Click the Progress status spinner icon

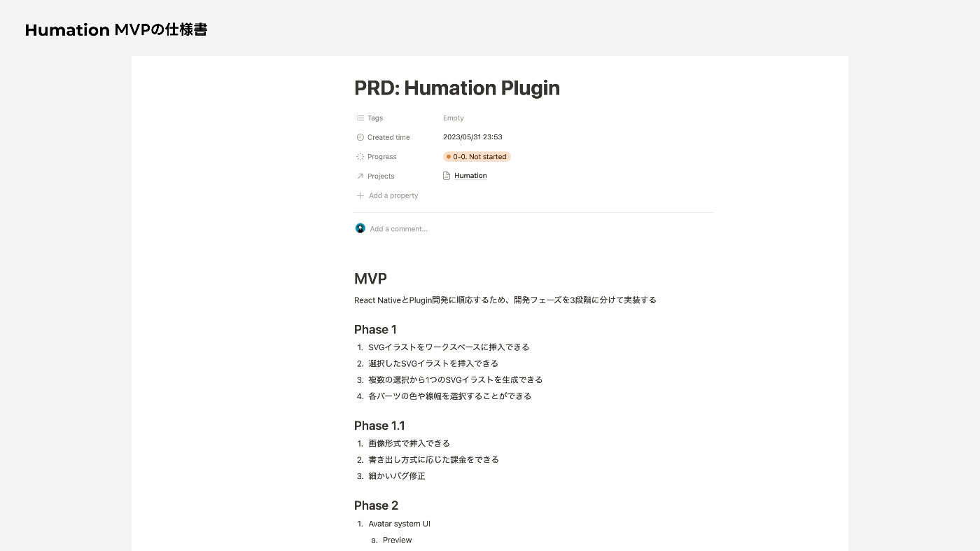tap(360, 157)
